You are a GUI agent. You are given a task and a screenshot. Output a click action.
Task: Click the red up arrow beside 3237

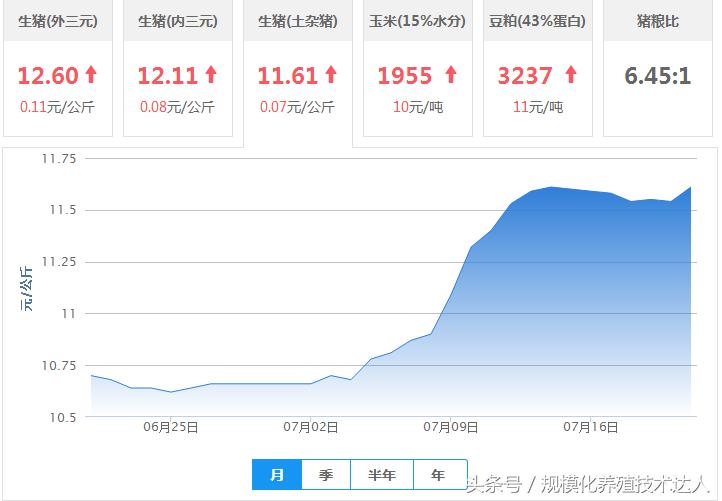coord(571,75)
